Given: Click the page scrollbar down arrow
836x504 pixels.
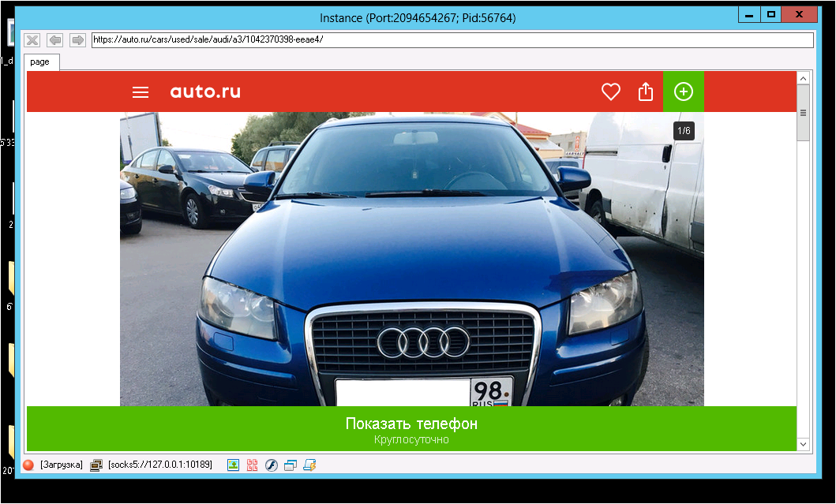Looking at the screenshot, I should (803, 444).
